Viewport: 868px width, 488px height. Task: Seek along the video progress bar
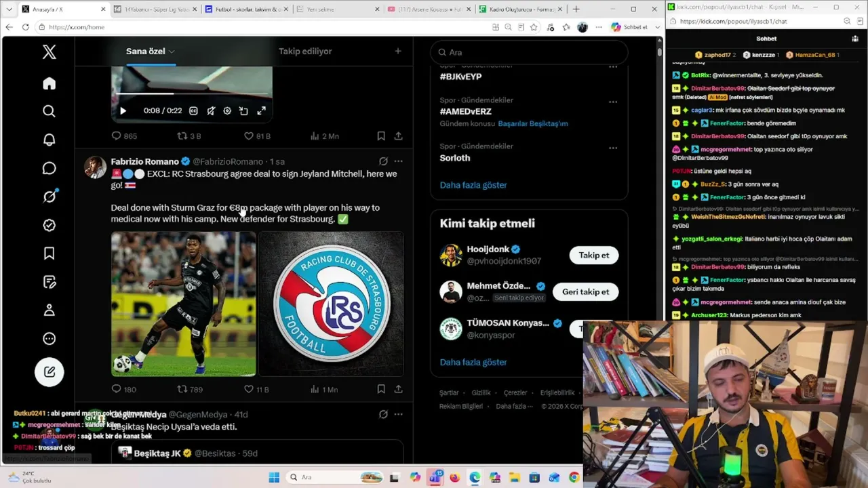click(x=192, y=94)
